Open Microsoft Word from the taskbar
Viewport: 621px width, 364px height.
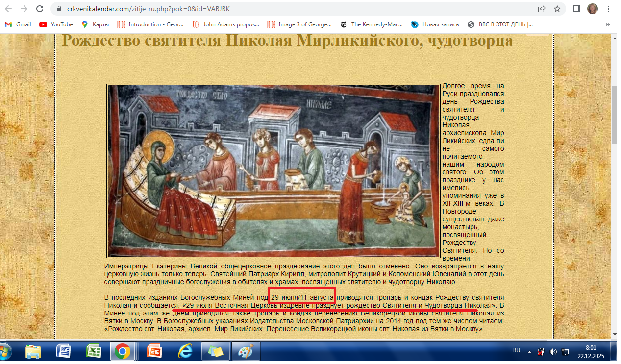(x=64, y=351)
